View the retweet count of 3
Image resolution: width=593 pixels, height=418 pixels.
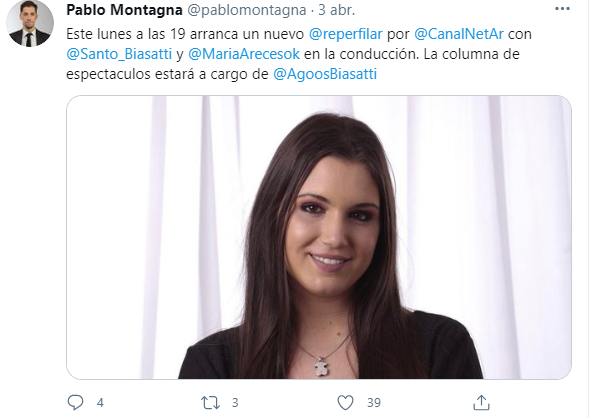[x=235, y=403]
